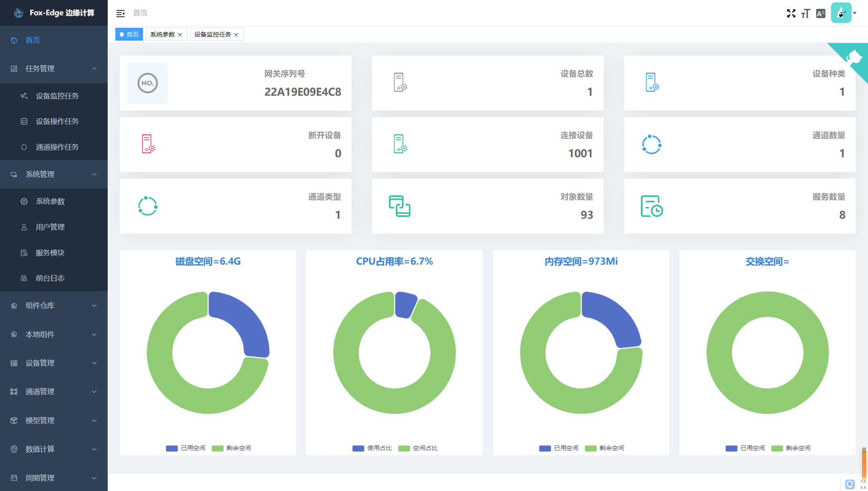The width and height of the screenshot is (868, 491).
Task: Click the service count clock icon
Action: pyautogui.click(x=651, y=206)
